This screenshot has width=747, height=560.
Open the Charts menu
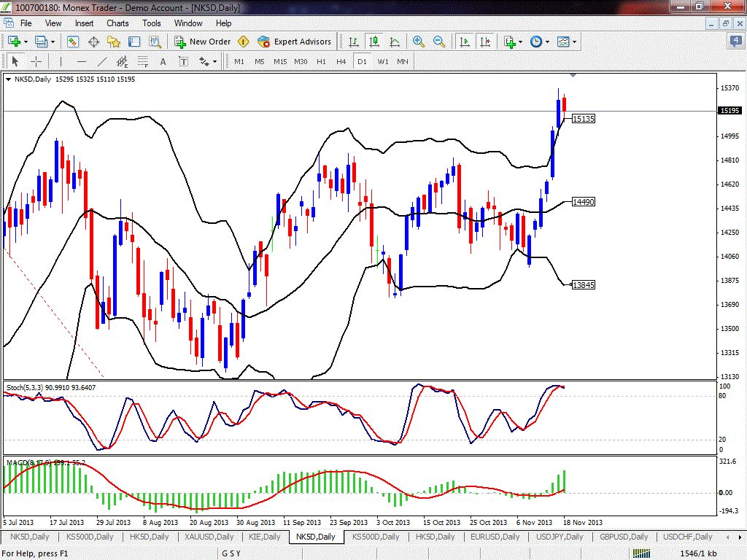click(x=117, y=23)
